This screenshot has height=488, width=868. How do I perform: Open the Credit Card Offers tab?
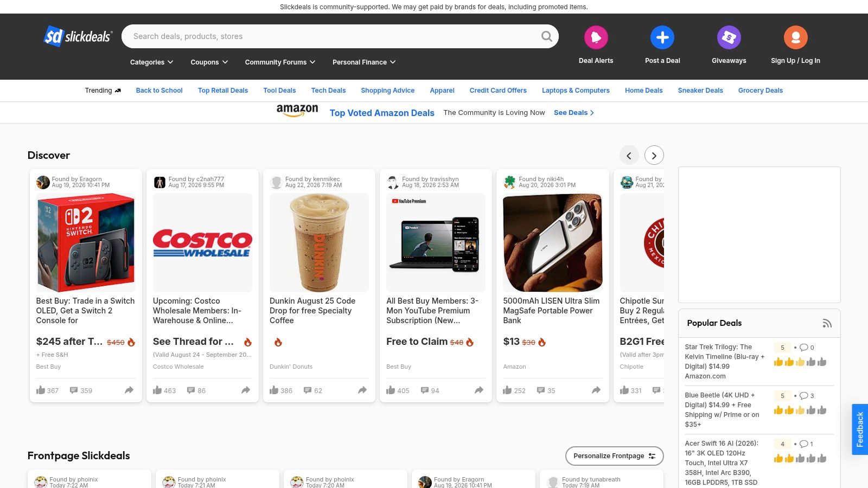498,91
